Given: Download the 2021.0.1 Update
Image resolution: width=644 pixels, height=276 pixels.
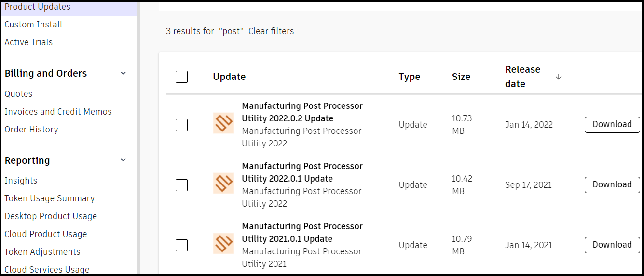Looking at the screenshot, I should [612, 245].
